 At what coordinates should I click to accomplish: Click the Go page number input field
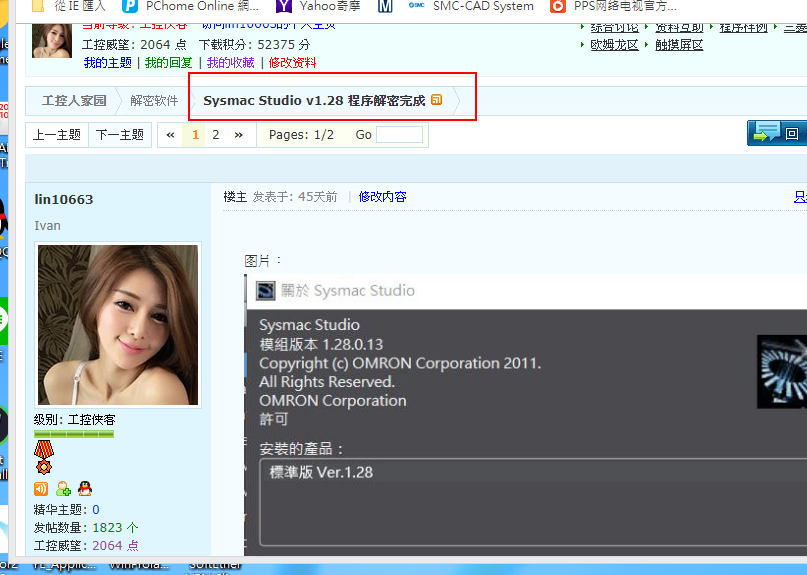[x=399, y=134]
